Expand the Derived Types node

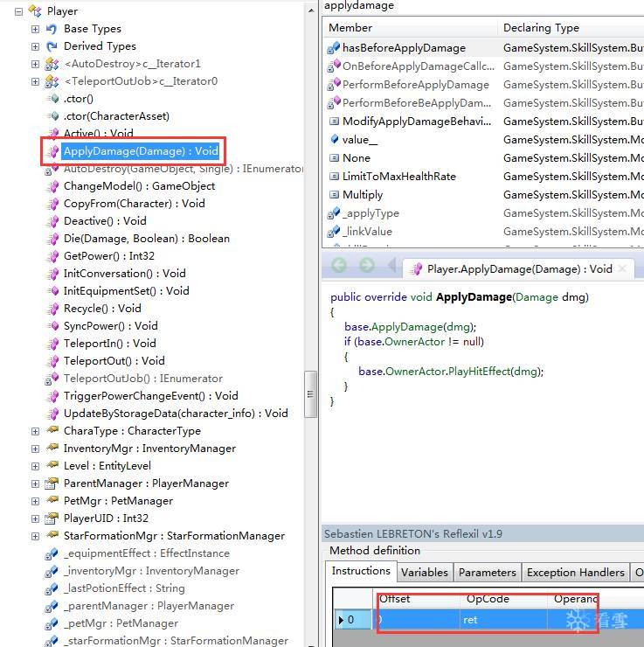pyautogui.click(x=36, y=46)
